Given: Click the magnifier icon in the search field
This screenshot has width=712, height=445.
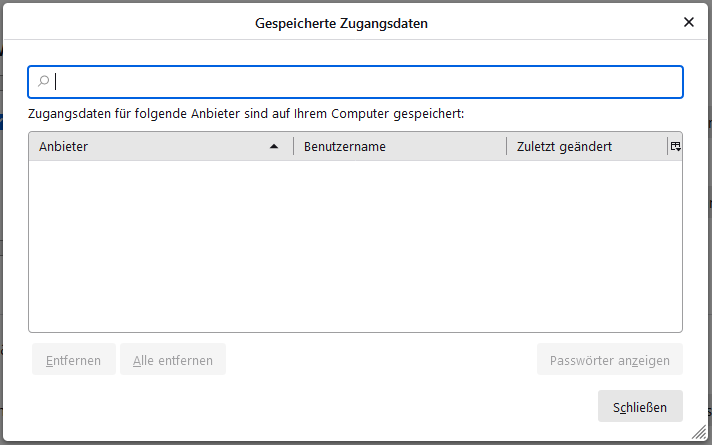Looking at the screenshot, I should point(43,81).
